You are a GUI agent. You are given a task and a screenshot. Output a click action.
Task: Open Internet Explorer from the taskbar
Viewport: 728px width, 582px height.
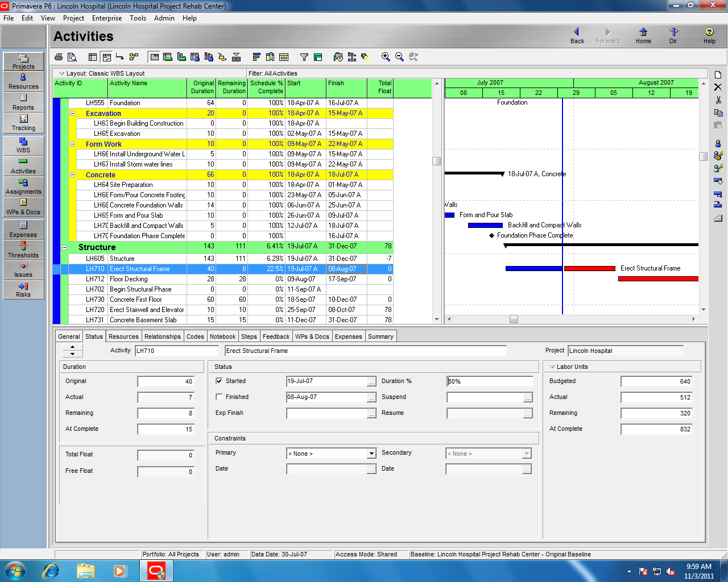tap(51, 571)
